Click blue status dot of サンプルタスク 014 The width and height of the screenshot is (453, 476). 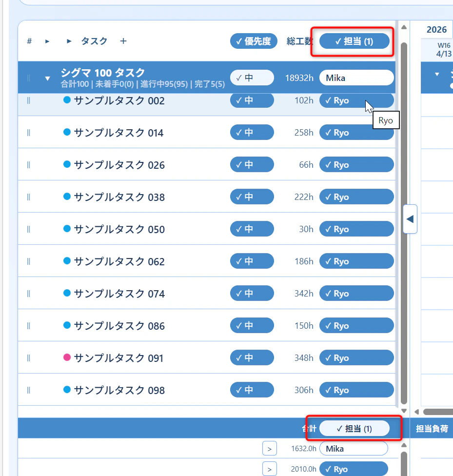pyautogui.click(x=67, y=132)
